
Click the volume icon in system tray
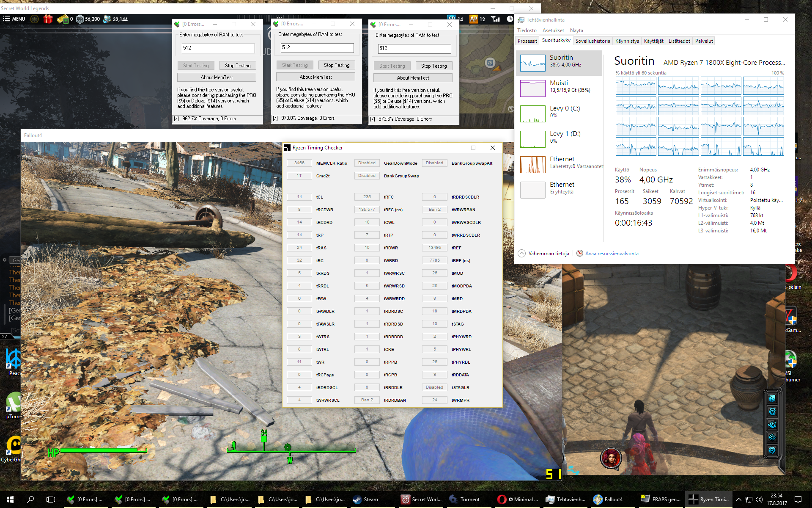pyautogui.click(x=759, y=500)
